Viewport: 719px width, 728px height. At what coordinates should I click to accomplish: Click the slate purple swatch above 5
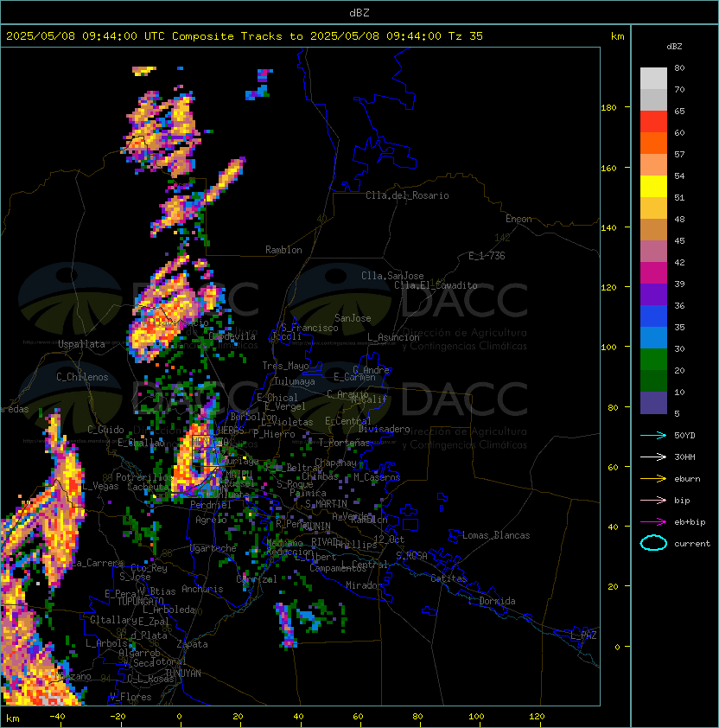(x=653, y=403)
